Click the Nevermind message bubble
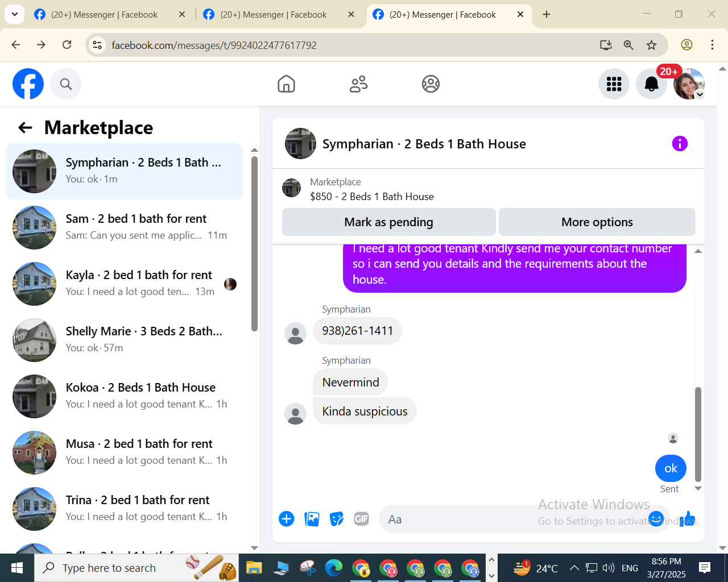 pos(351,382)
